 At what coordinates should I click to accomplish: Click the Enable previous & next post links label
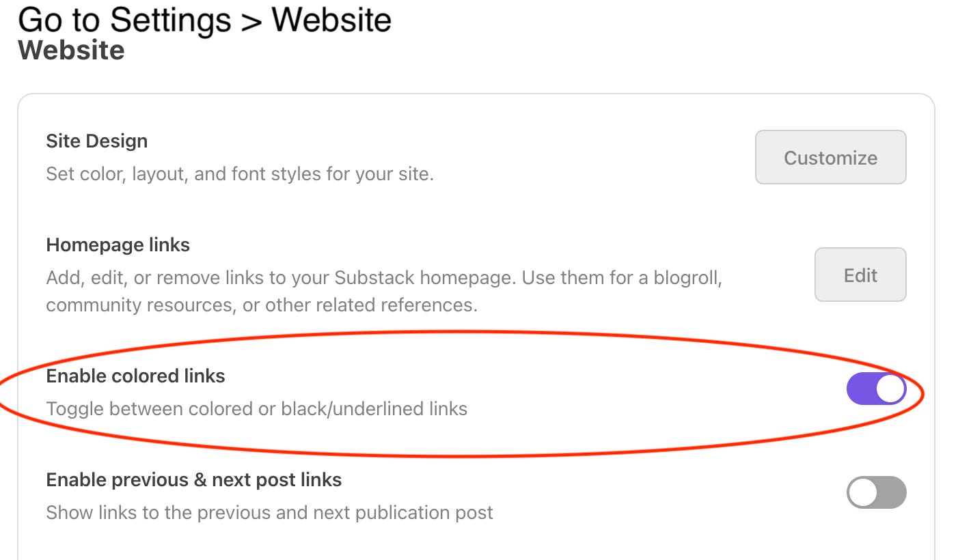point(193,479)
